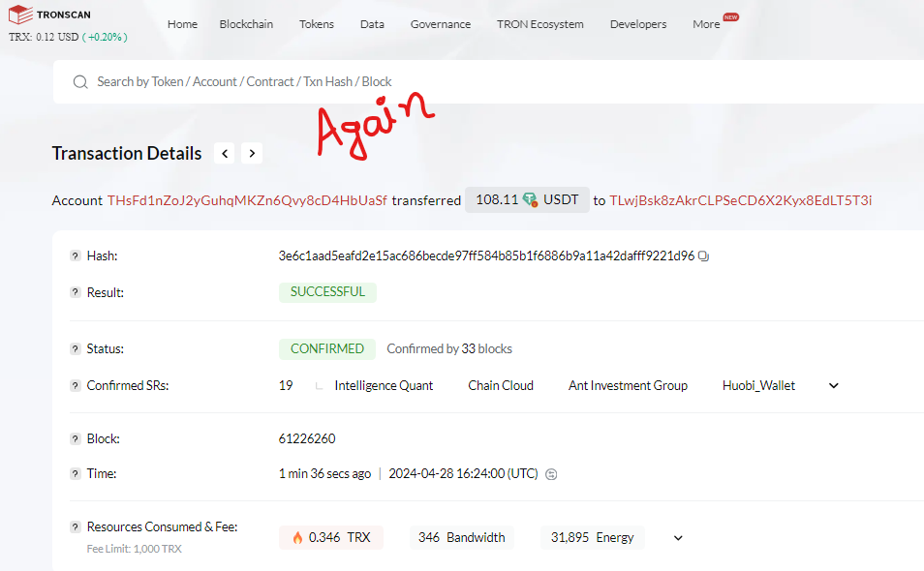
Task: Open Huobi_Wallet SR link
Action: [x=759, y=386]
